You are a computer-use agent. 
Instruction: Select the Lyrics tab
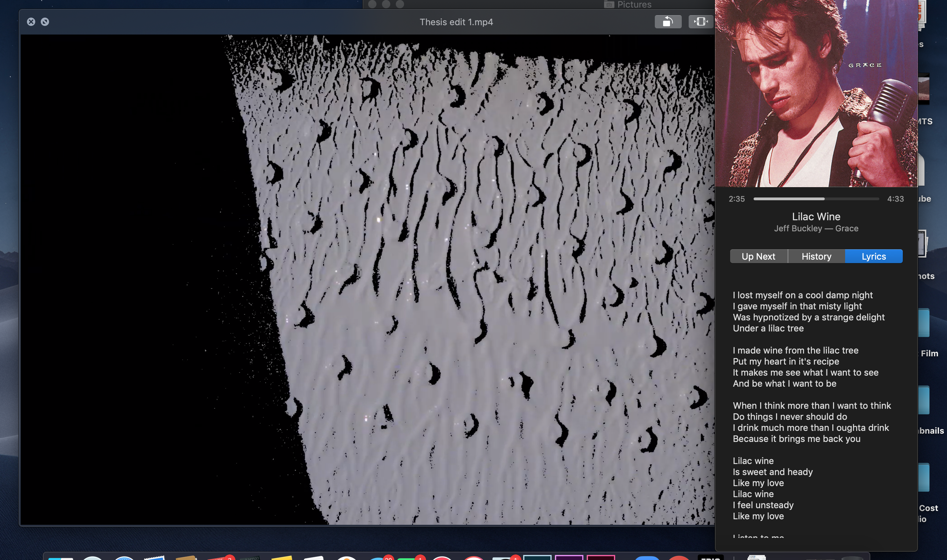pos(873,257)
